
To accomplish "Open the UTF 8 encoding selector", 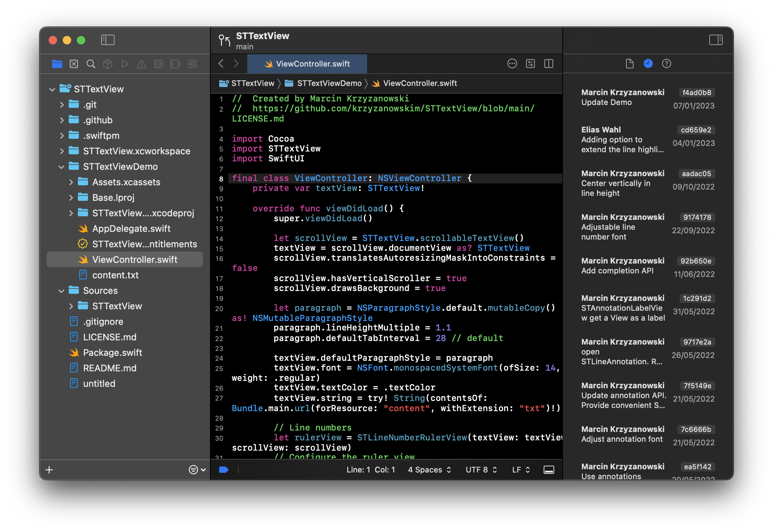I will (481, 470).
